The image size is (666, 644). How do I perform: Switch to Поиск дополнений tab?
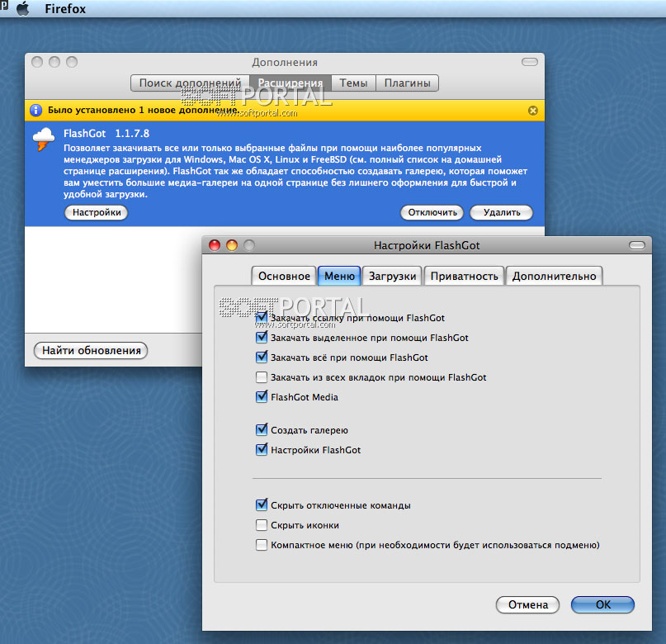190,83
